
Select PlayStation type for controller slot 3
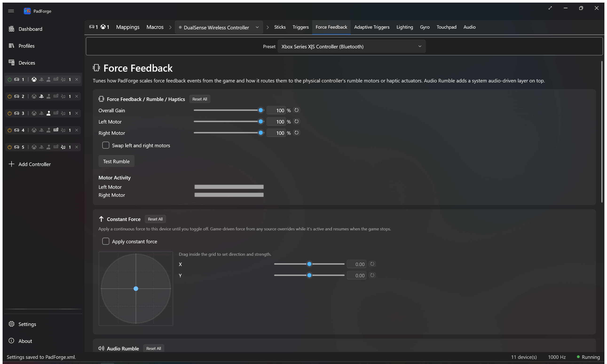tap(41, 113)
